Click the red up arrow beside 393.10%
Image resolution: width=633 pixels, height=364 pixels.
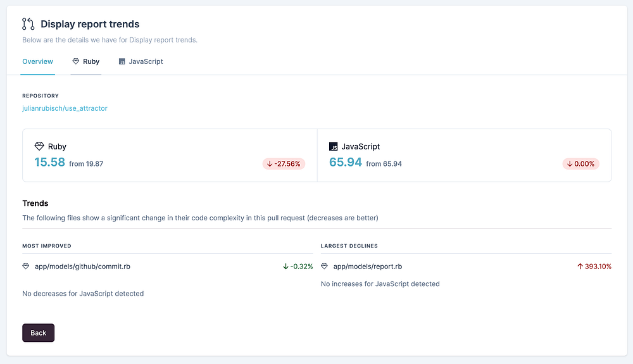click(x=580, y=267)
